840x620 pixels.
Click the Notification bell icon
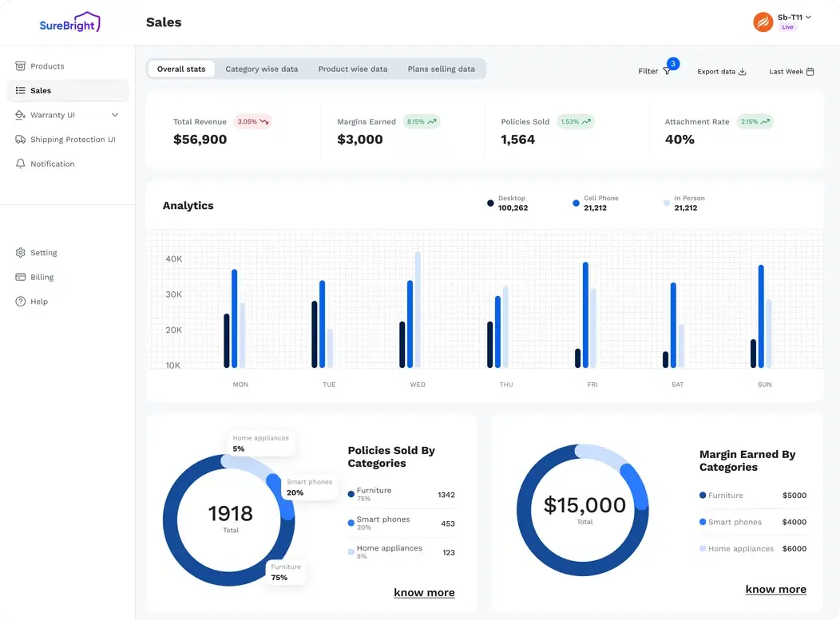tap(20, 164)
